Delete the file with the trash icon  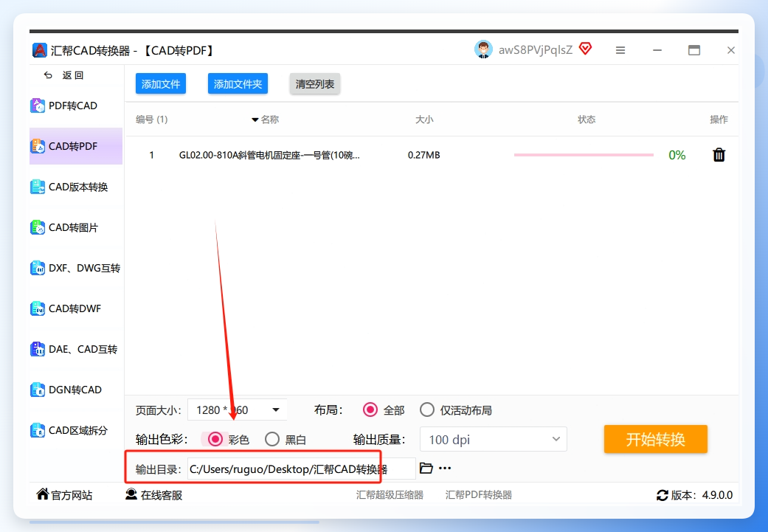(x=719, y=155)
